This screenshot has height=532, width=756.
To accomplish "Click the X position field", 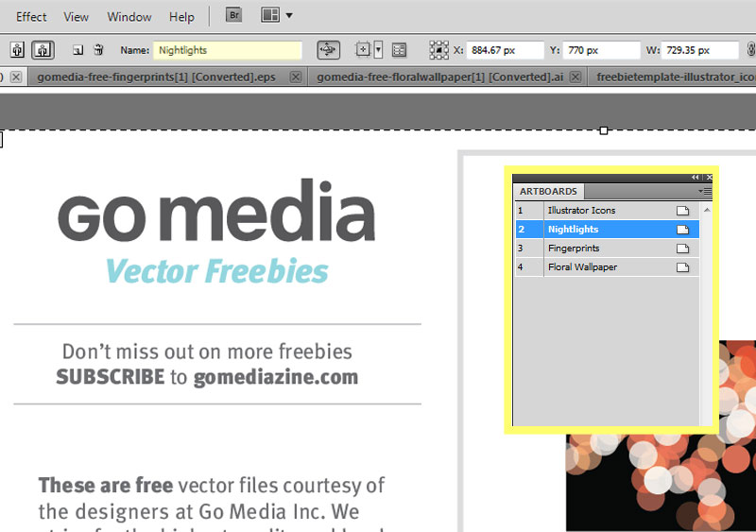I will pos(505,50).
